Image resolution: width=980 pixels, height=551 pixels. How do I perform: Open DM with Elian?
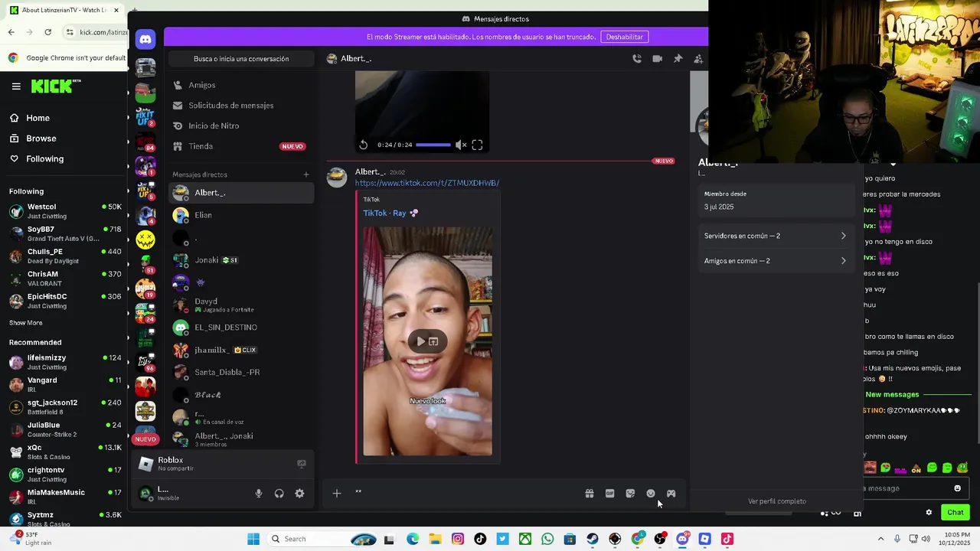[x=240, y=215]
